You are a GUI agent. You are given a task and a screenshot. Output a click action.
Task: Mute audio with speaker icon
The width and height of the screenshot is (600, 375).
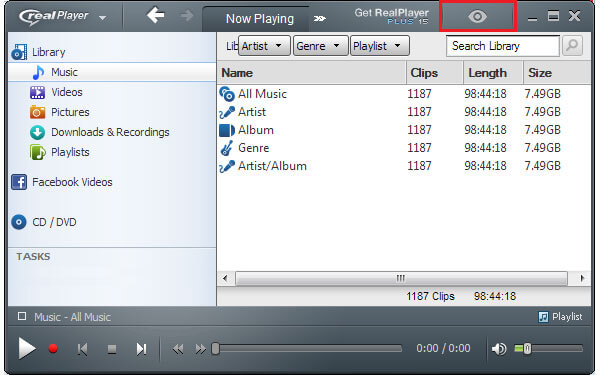coord(499,349)
